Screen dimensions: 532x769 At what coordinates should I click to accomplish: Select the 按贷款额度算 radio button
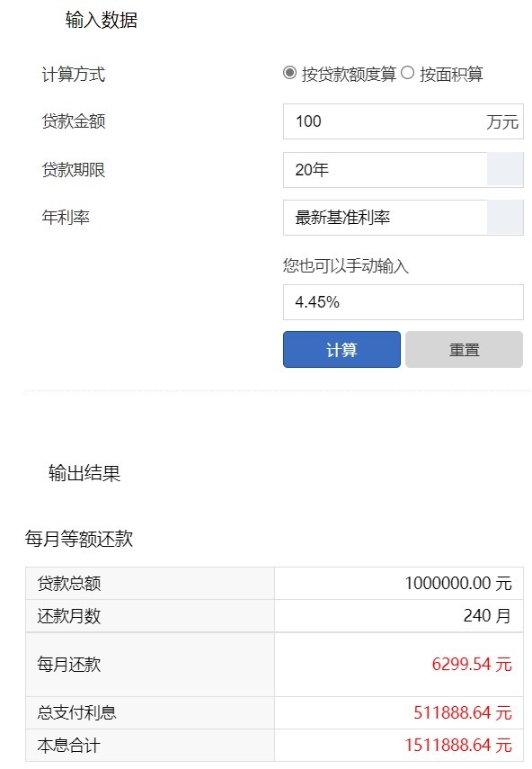tap(289, 73)
